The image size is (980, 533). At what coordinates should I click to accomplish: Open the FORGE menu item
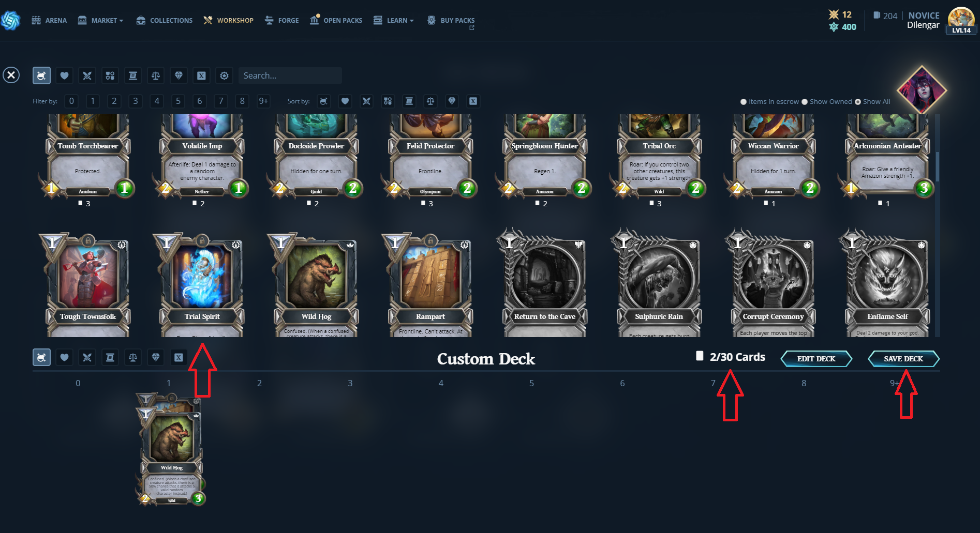point(281,20)
